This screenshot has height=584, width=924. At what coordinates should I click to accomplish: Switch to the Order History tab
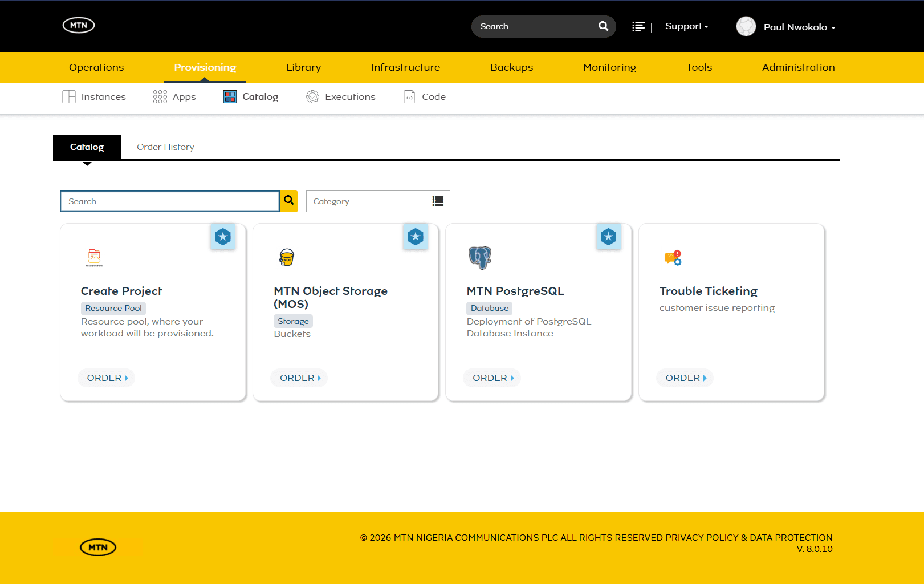pos(165,147)
